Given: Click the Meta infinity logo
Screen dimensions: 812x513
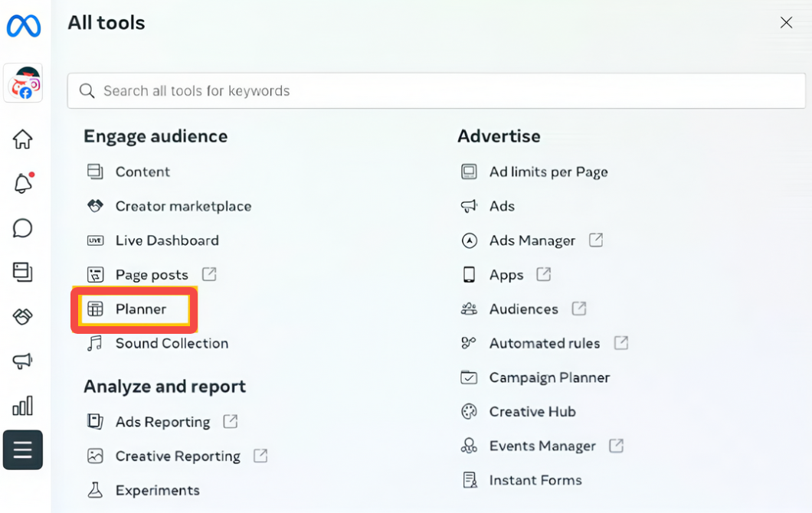Looking at the screenshot, I should pyautogui.click(x=22, y=25).
